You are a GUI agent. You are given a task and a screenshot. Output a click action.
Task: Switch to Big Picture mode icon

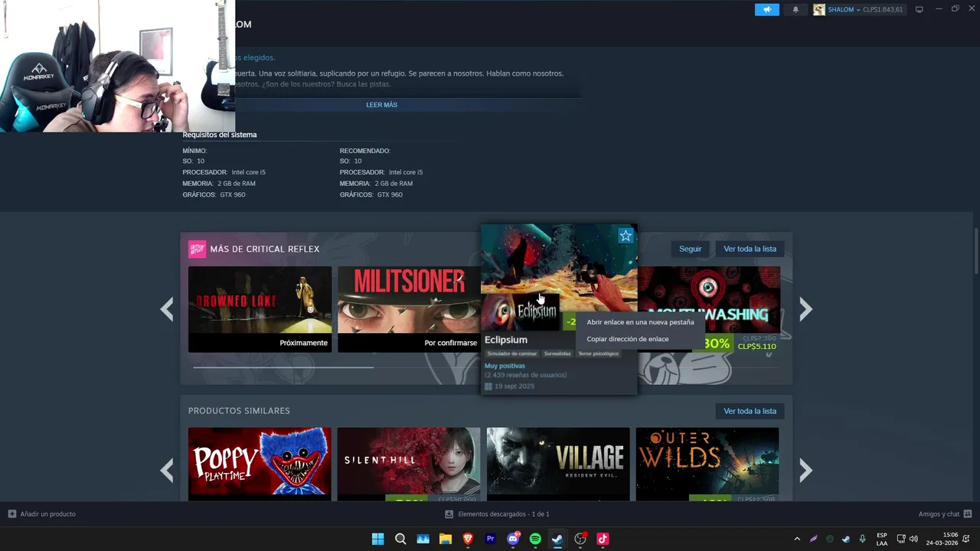(919, 9)
